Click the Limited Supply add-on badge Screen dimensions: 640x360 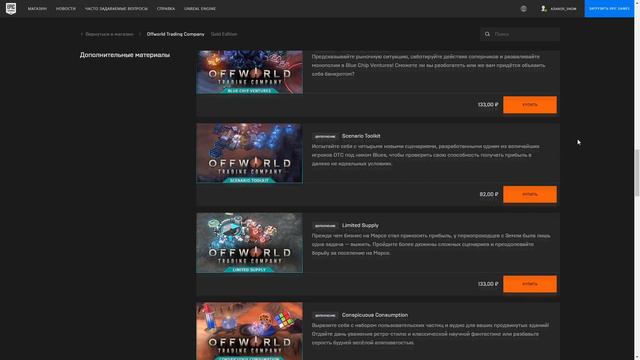click(325, 226)
